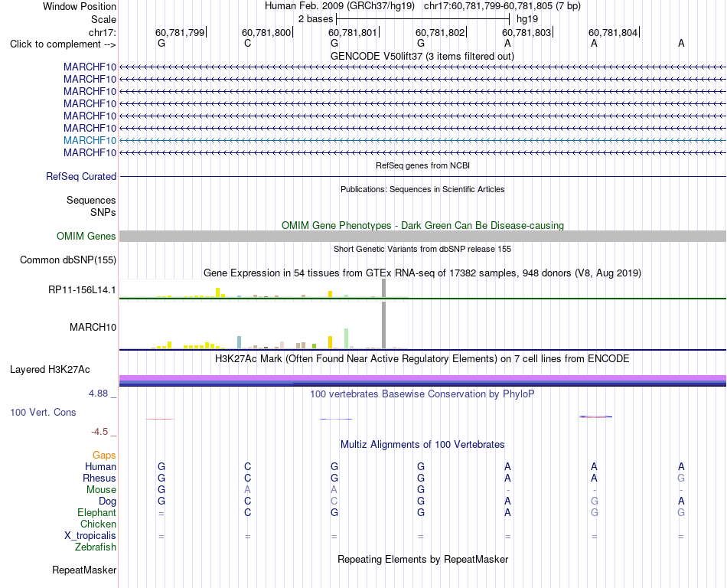The width and height of the screenshot is (727, 588).
Task: Click the MARCH10 GTEx expression bar chart
Action: 264,325
